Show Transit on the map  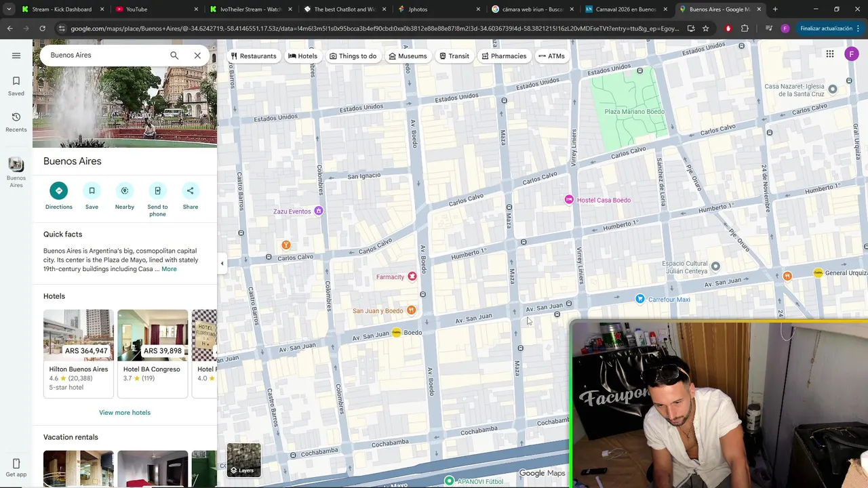pyautogui.click(x=454, y=56)
